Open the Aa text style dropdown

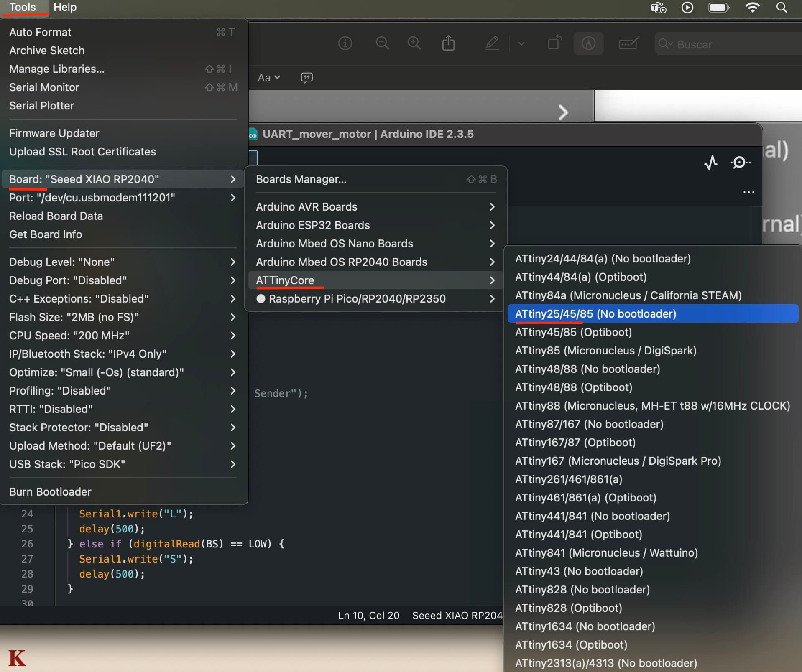(269, 78)
